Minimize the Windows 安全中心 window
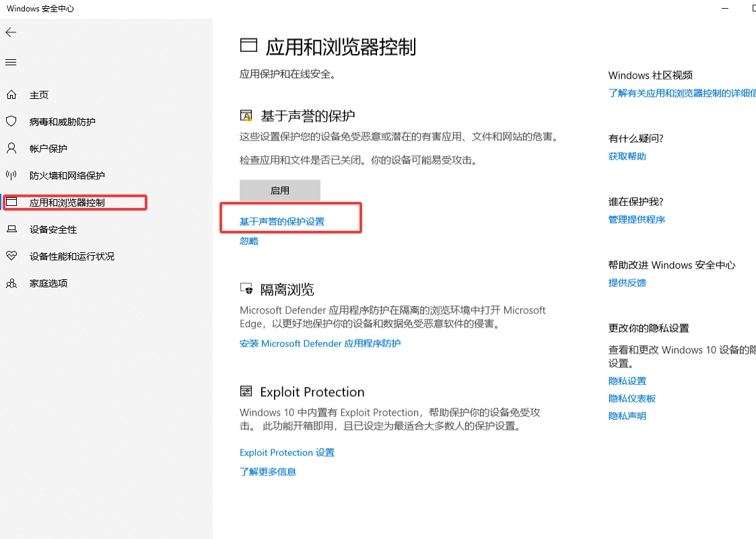756x539 pixels. [724, 8]
